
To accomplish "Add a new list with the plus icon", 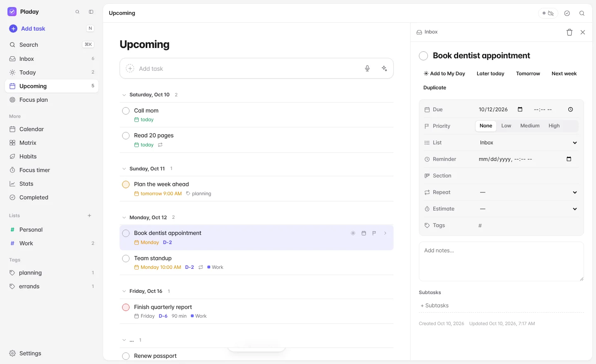I will [x=89, y=216].
